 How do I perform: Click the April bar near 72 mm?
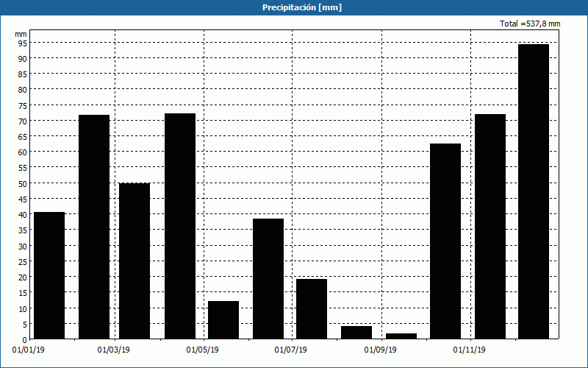coord(180,226)
